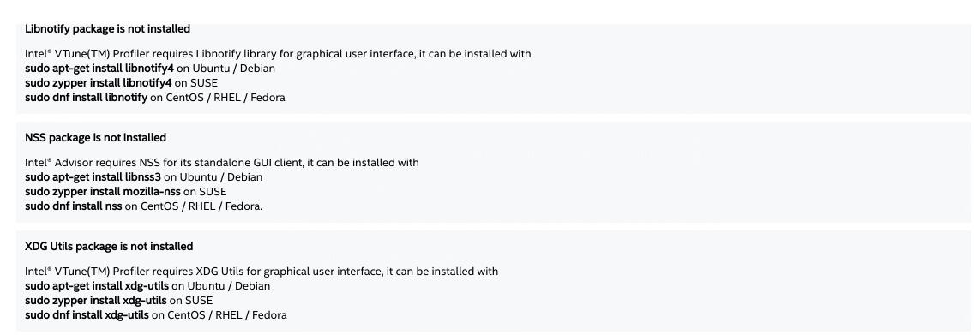Screen dimensions: 980x335
Task: Click the 'NSS package is not installed' heading
Action: [x=96, y=137]
